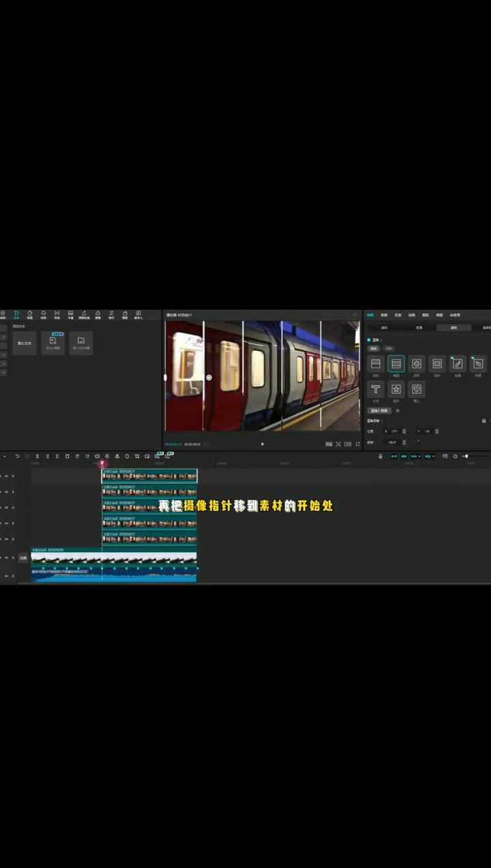The width and height of the screenshot is (491, 868).
Task: Select the star mask shape
Action: pos(396,389)
